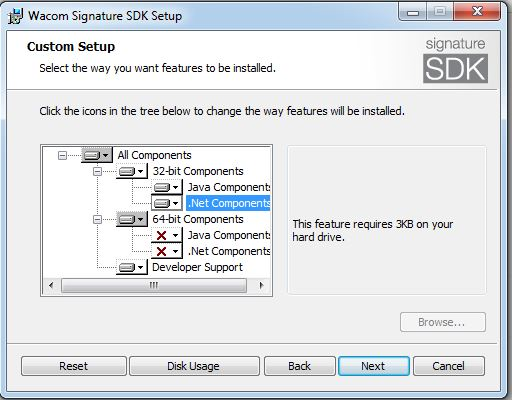Go Back to previous step
Screen dimensions: 512x400
pyautogui.click(x=300, y=366)
